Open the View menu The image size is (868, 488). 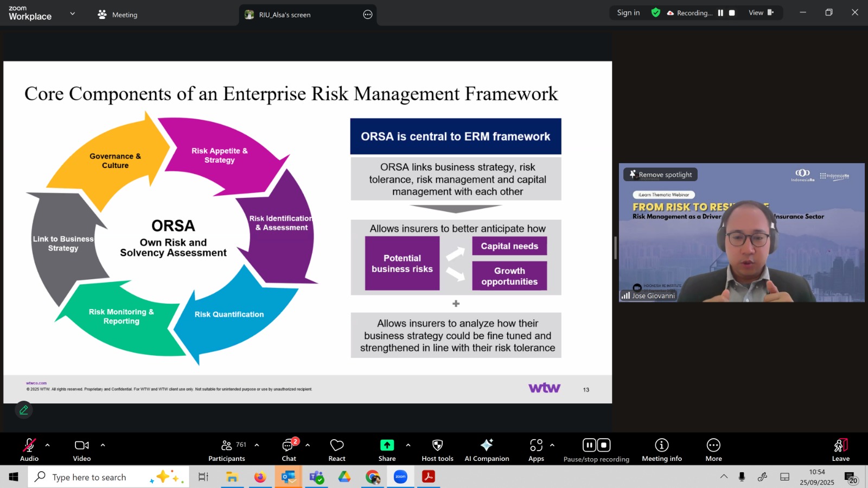[x=761, y=13]
